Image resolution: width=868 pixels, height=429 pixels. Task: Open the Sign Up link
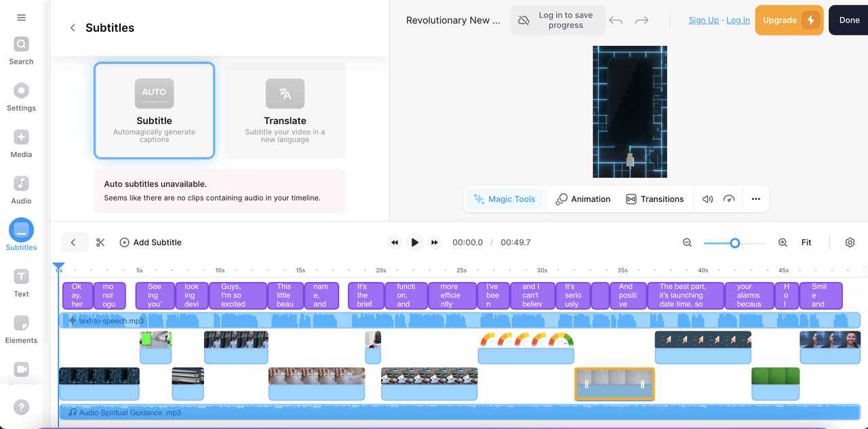(703, 20)
